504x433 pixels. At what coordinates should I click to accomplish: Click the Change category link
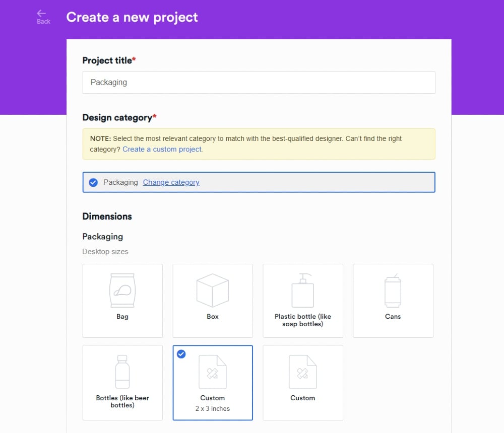pyautogui.click(x=171, y=182)
